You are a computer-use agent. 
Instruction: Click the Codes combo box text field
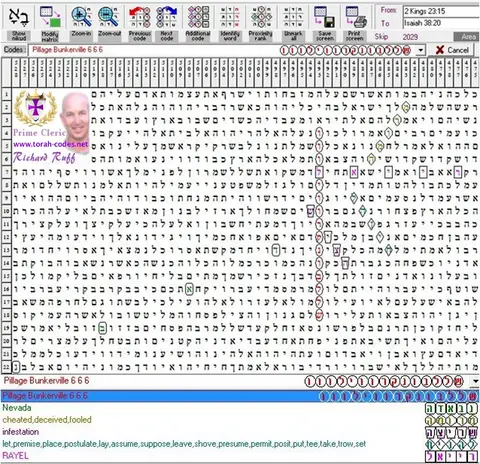tap(222, 50)
